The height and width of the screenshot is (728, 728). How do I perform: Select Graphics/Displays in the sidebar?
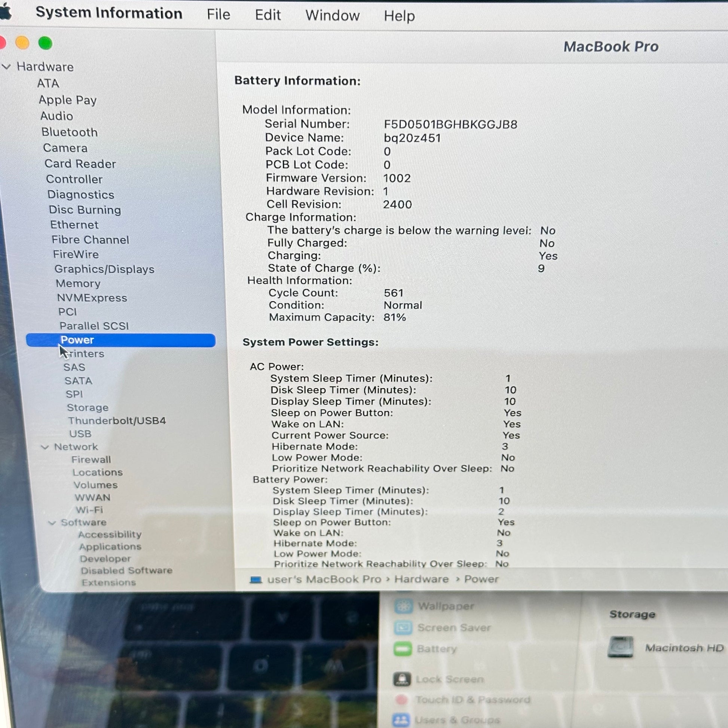[x=104, y=269]
